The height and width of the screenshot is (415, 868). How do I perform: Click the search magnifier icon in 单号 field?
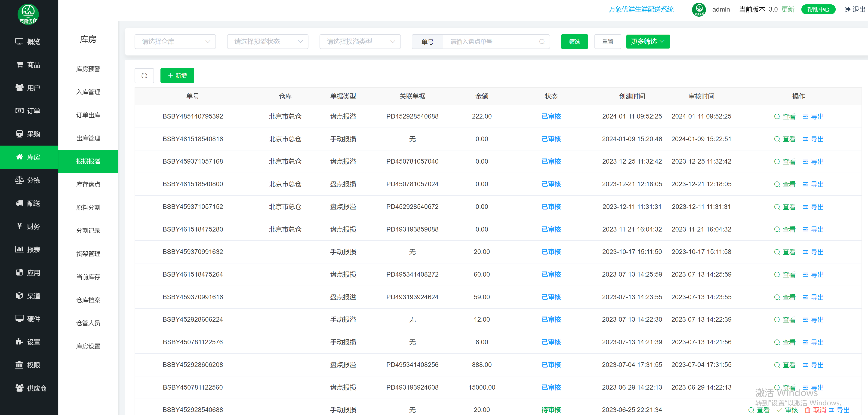point(542,42)
